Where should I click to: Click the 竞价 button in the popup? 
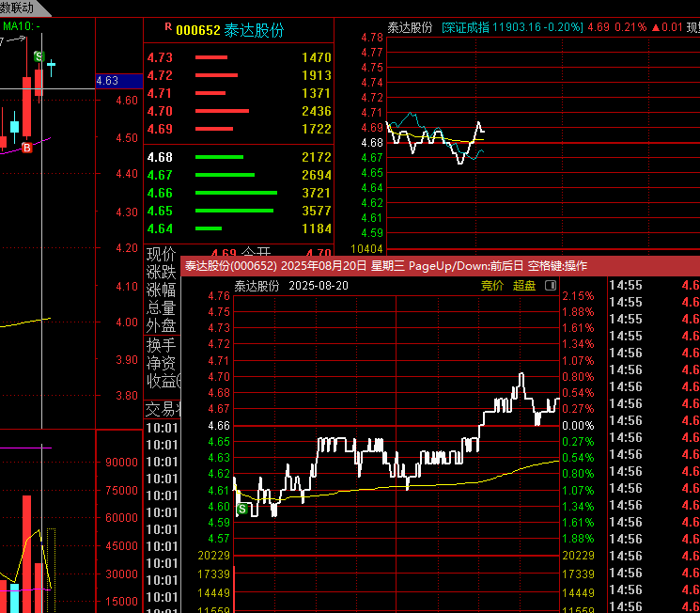(x=492, y=286)
